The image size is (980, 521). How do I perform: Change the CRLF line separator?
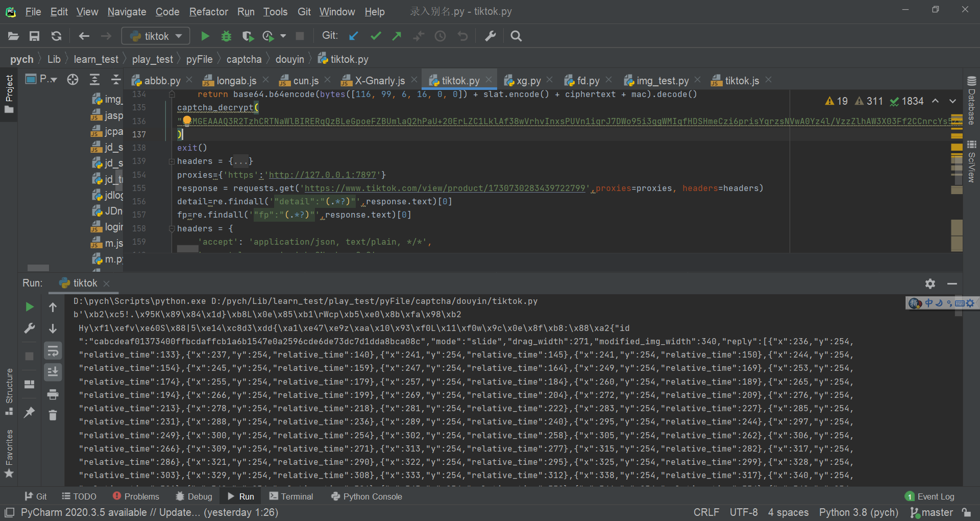706,512
